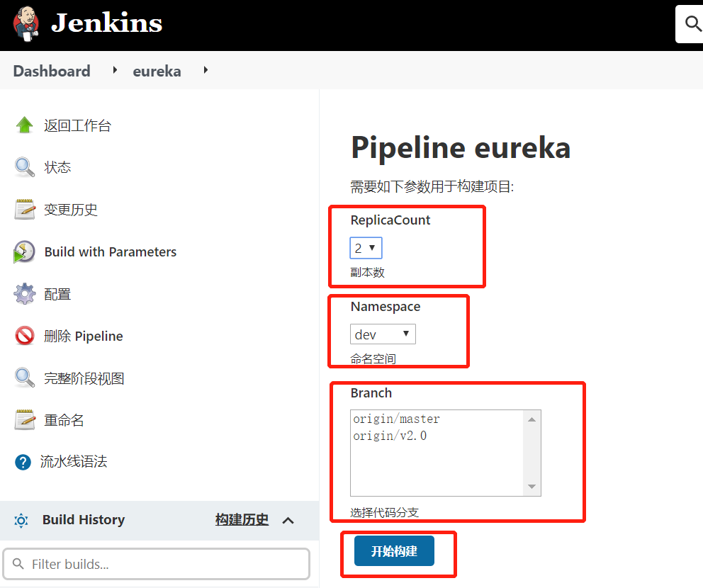This screenshot has width=703, height=588.
Task: Click the Jenkins butler logo icon
Action: (x=26, y=23)
